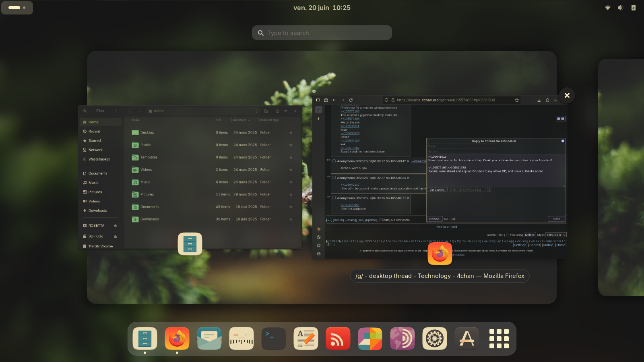Viewport: 644px width, 362px height.
Task: Bookmark the page with star in URL bar
Action: (517, 100)
